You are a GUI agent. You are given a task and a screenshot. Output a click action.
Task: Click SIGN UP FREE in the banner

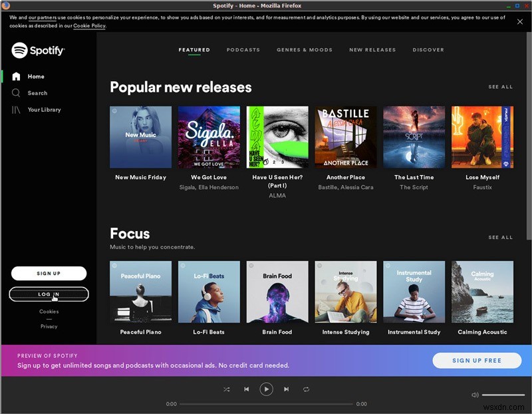click(477, 360)
